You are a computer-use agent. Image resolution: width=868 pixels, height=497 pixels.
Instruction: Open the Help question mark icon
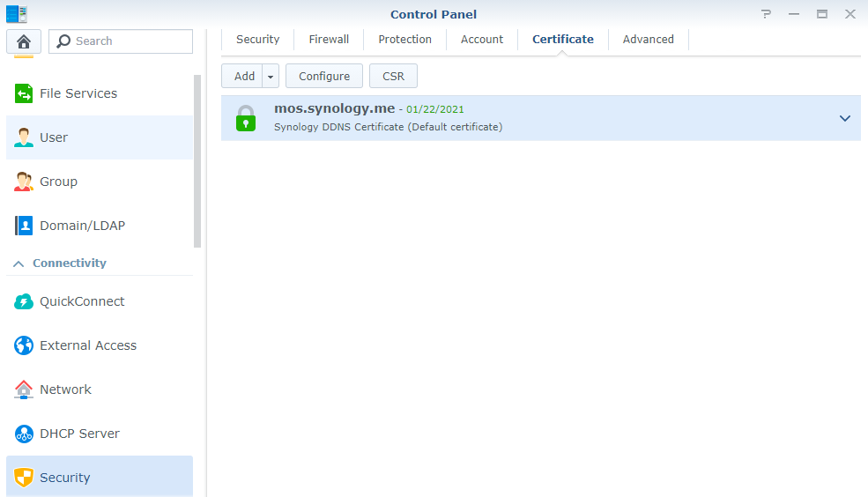click(766, 14)
